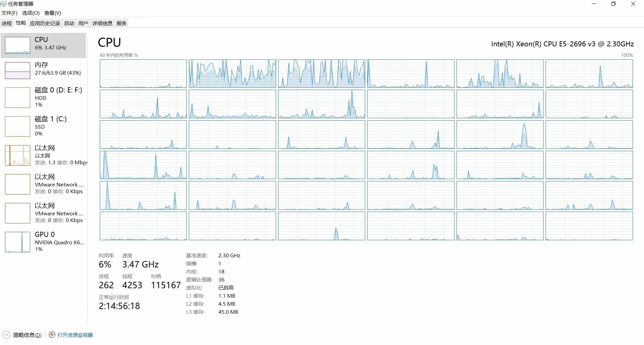
Task: Open the first 以太网 network graph
Action: pos(17,155)
